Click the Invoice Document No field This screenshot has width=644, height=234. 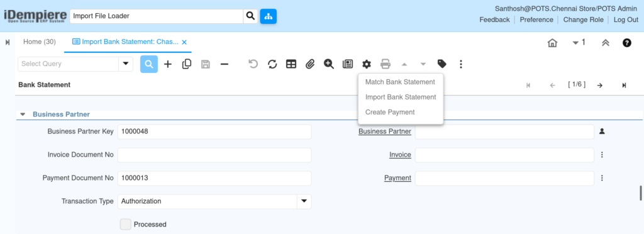(214, 155)
